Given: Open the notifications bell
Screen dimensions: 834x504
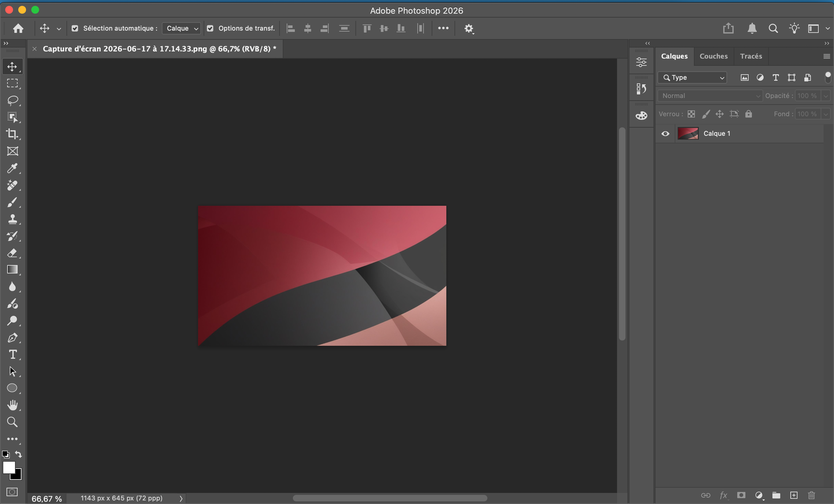Looking at the screenshot, I should [752, 28].
